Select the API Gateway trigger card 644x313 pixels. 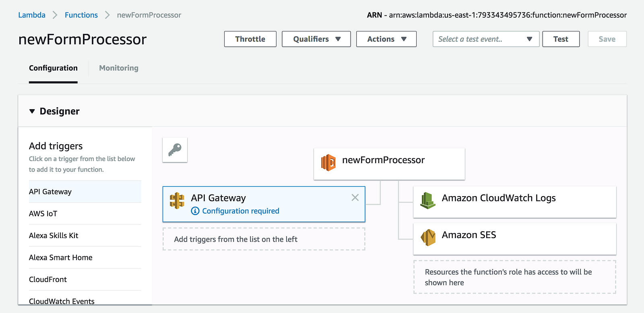click(x=264, y=204)
